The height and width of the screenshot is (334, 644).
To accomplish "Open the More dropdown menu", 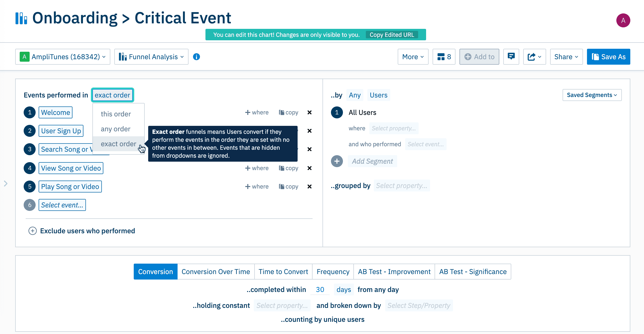I will (x=413, y=57).
